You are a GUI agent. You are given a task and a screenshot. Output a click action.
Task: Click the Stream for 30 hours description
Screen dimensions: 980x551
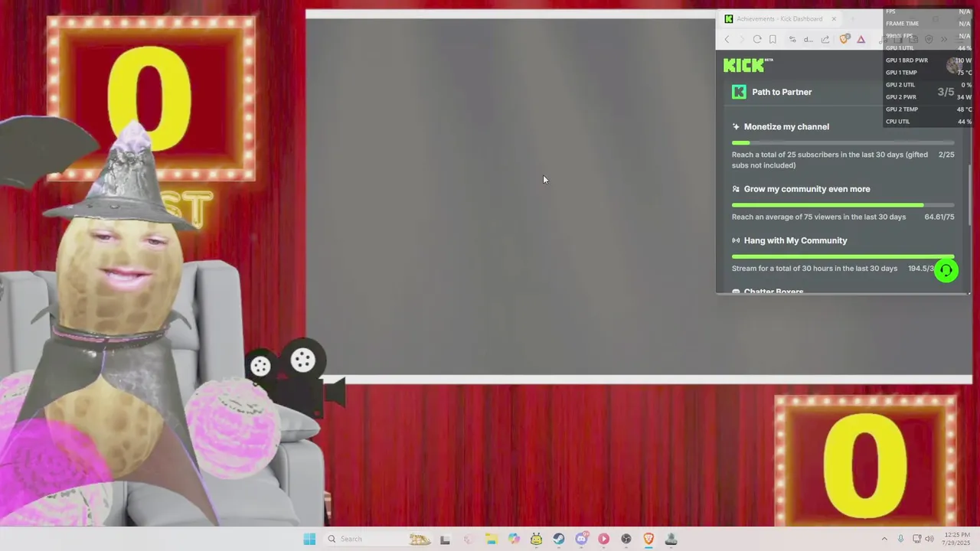coord(815,269)
